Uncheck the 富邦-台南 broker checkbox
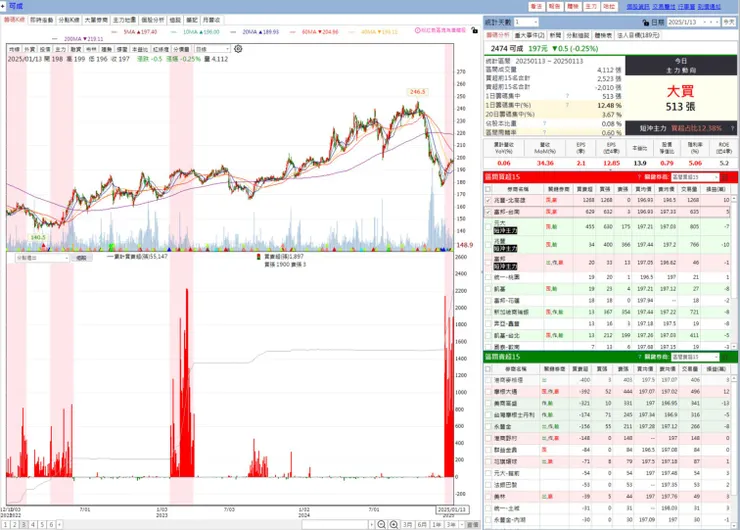Viewport: 740px width, 530px height. pos(488,212)
